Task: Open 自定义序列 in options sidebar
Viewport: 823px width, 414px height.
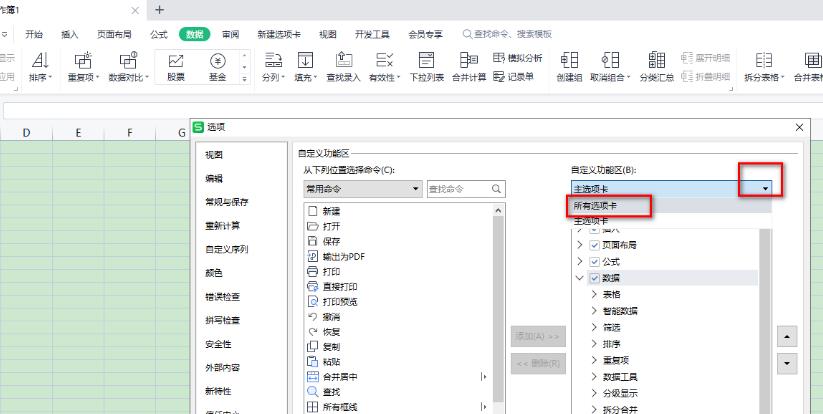Action: (x=226, y=250)
